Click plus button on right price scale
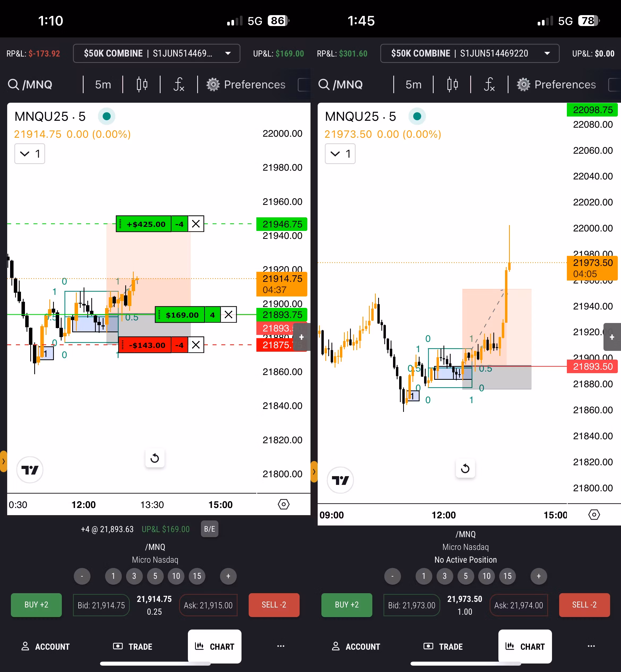Image resolution: width=621 pixels, height=672 pixels. pyautogui.click(x=612, y=337)
